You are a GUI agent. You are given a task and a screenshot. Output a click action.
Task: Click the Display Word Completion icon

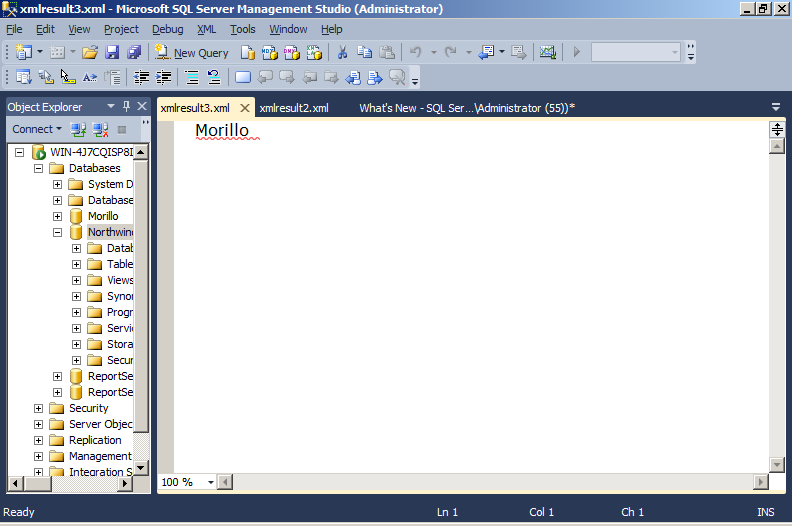[x=90, y=77]
